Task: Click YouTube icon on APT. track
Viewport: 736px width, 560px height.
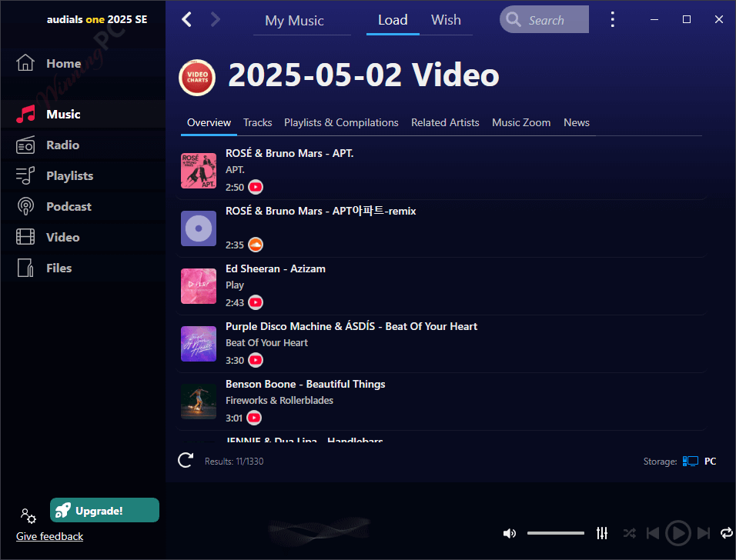Action: [256, 187]
